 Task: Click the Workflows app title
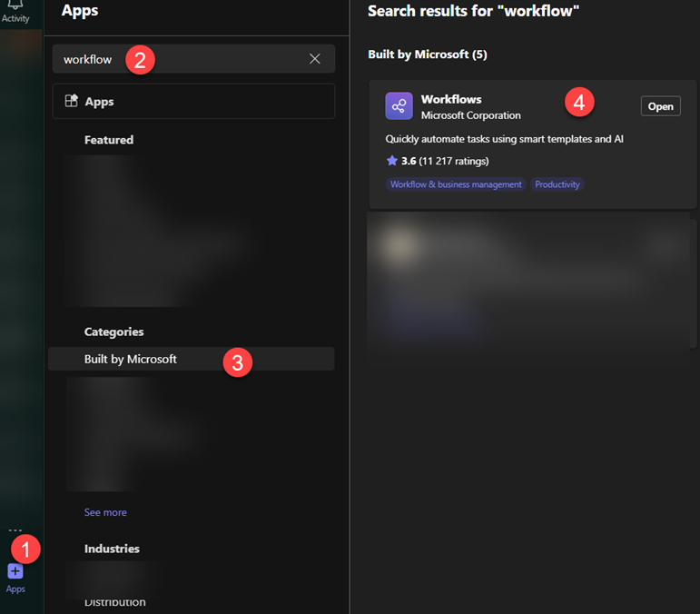tap(451, 99)
